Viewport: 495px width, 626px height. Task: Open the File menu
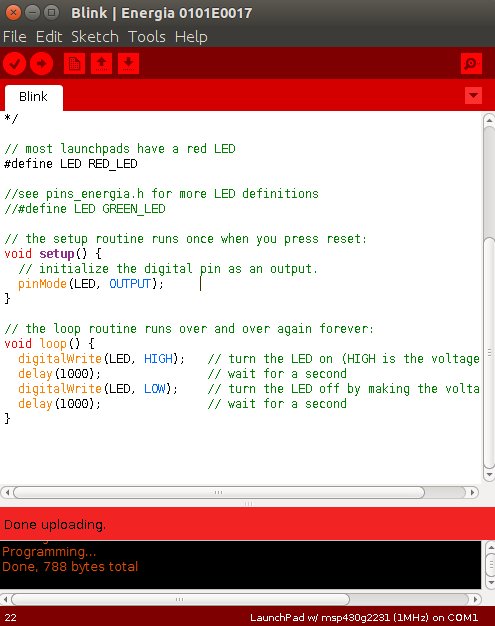(15, 37)
